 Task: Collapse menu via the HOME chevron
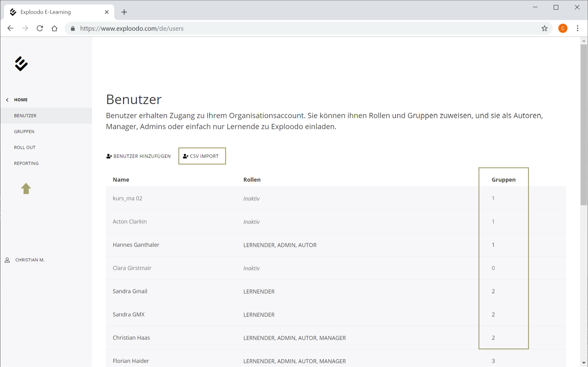pyautogui.click(x=7, y=100)
